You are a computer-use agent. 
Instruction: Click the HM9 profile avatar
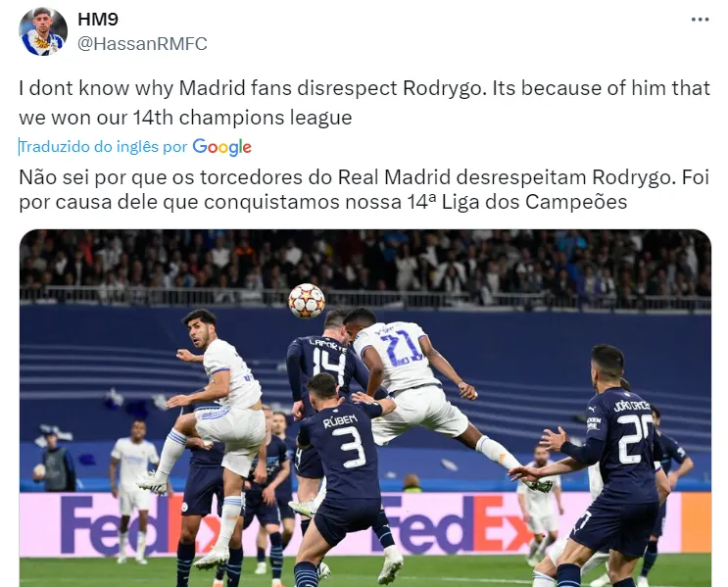pos(43,32)
